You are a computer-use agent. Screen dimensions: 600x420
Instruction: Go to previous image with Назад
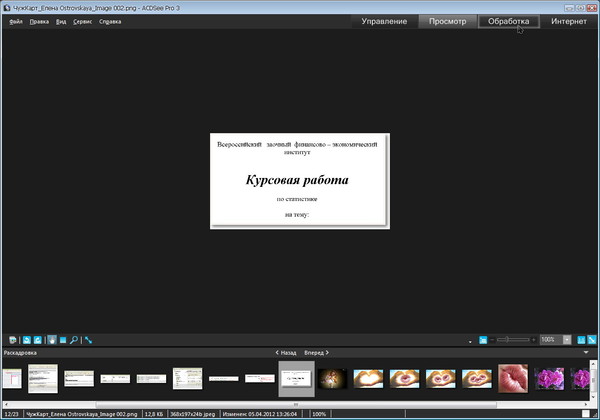pyautogui.click(x=286, y=353)
